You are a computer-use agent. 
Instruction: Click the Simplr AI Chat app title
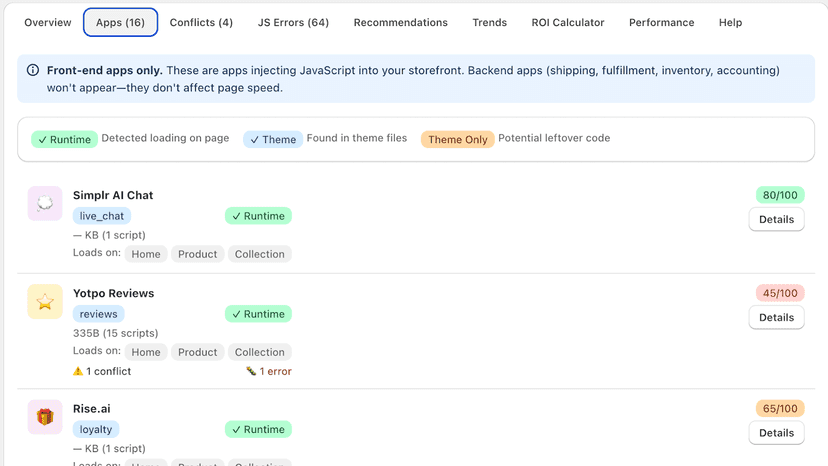point(113,195)
